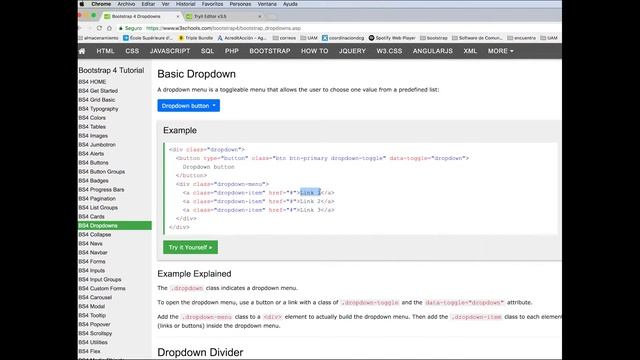Click the highlighted 'Link 1' text in code
Image resolution: width=640 pixels, height=360 pixels.
pos(310,193)
